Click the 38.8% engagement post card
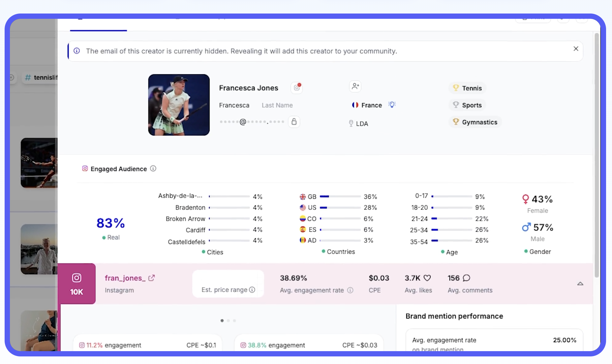 coord(309,343)
